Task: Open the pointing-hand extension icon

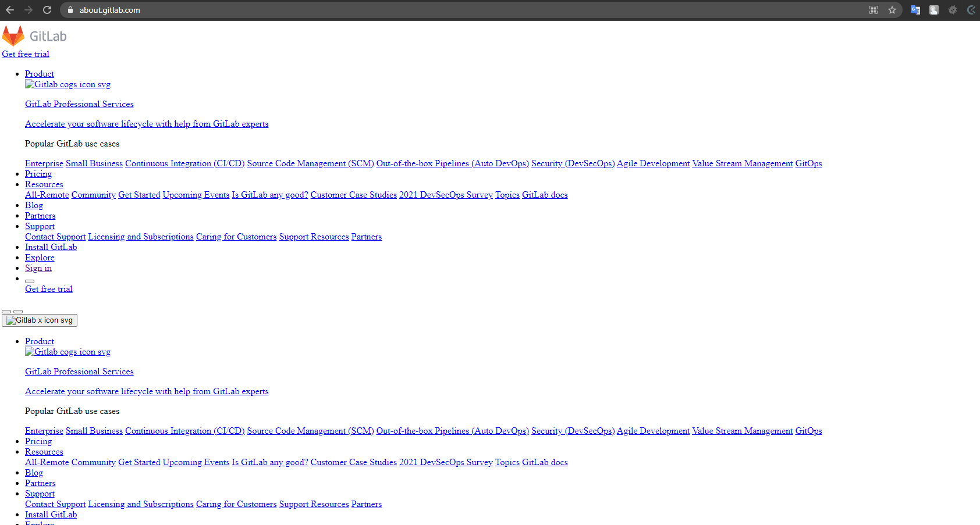Action: pos(934,10)
